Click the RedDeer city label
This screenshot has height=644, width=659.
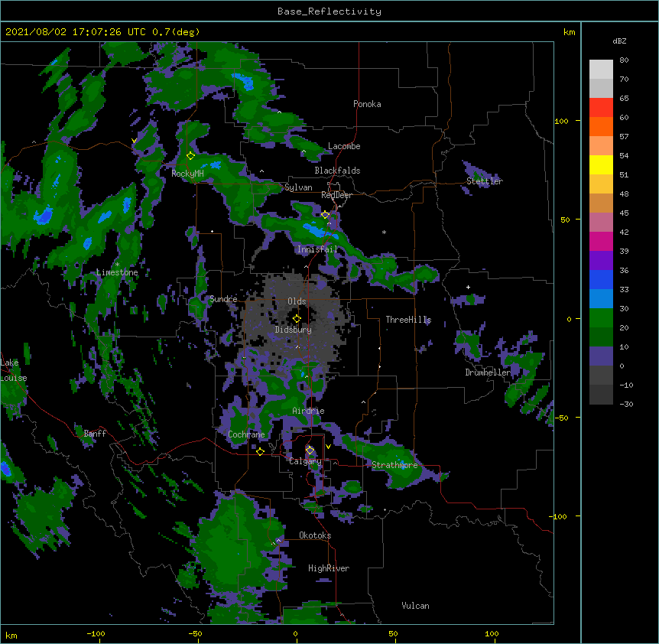[336, 195]
